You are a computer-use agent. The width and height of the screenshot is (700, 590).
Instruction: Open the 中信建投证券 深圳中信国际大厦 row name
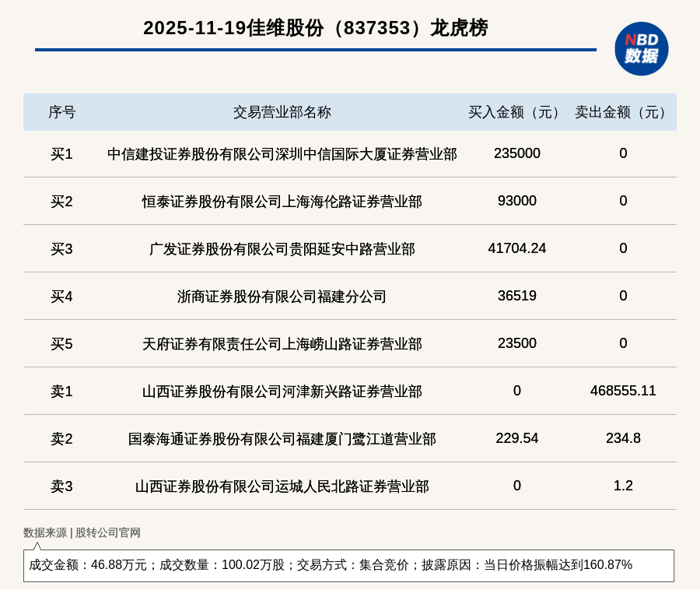pos(282,154)
